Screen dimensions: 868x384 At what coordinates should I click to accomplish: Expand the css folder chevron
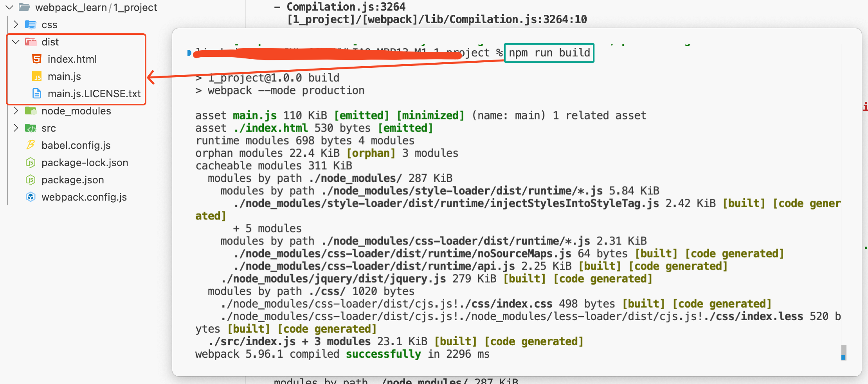click(x=16, y=25)
